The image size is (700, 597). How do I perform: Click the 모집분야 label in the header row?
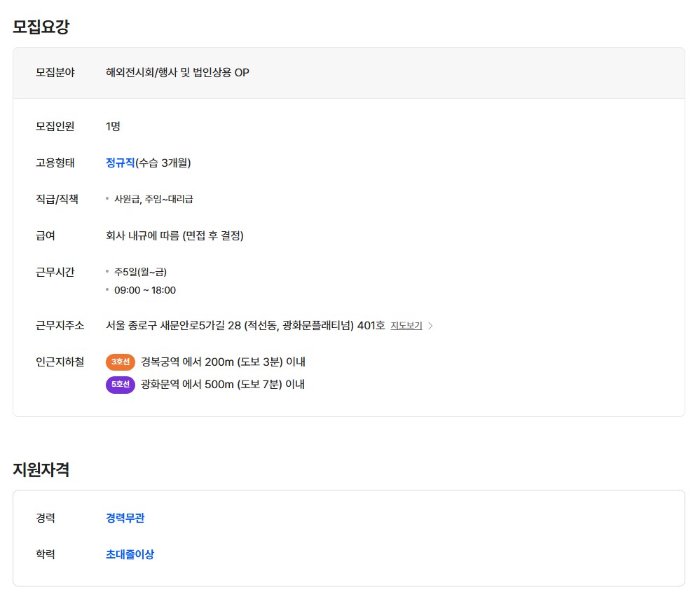point(55,72)
